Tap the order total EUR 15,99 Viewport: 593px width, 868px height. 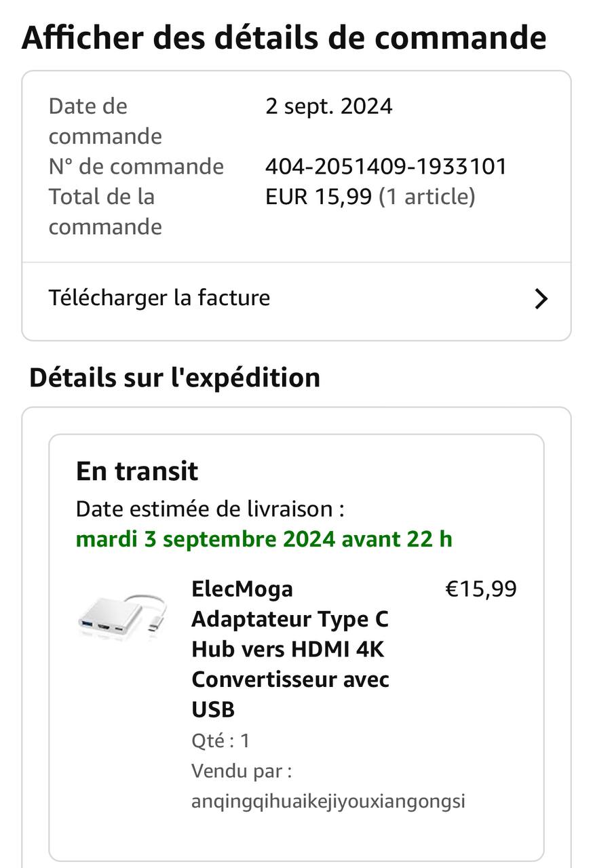pos(318,197)
